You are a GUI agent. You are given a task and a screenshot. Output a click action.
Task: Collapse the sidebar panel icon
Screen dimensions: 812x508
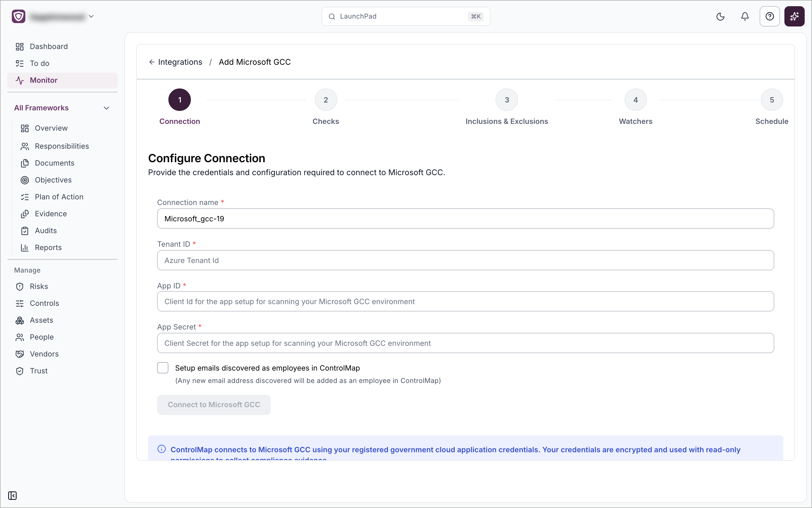point(12,496)
